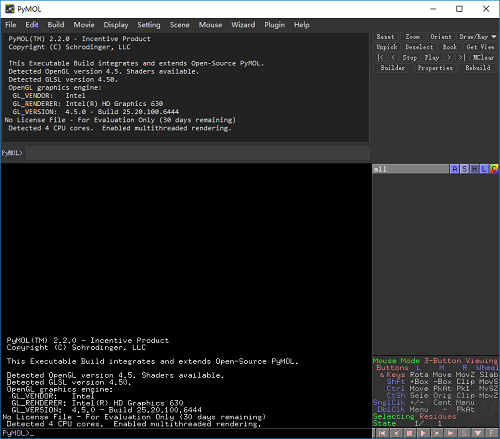Viewport: 500px width, 439px height.
Task: Open the Label (L) menu for all
Action: click(484, 169)
